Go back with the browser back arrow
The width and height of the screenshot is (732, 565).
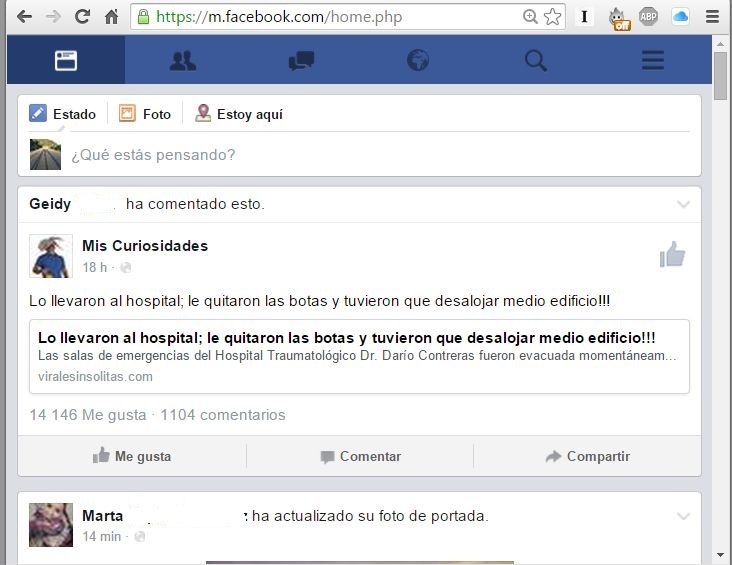click(x=24, y=17)
